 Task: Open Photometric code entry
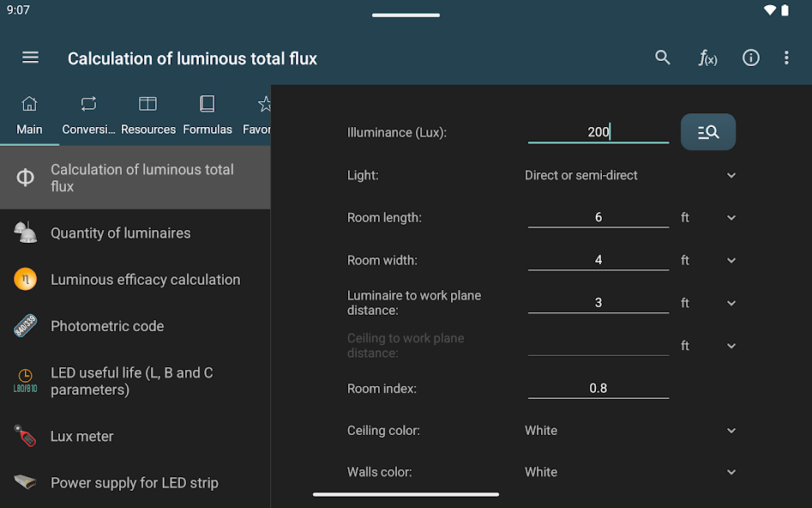tap(135, 326)
